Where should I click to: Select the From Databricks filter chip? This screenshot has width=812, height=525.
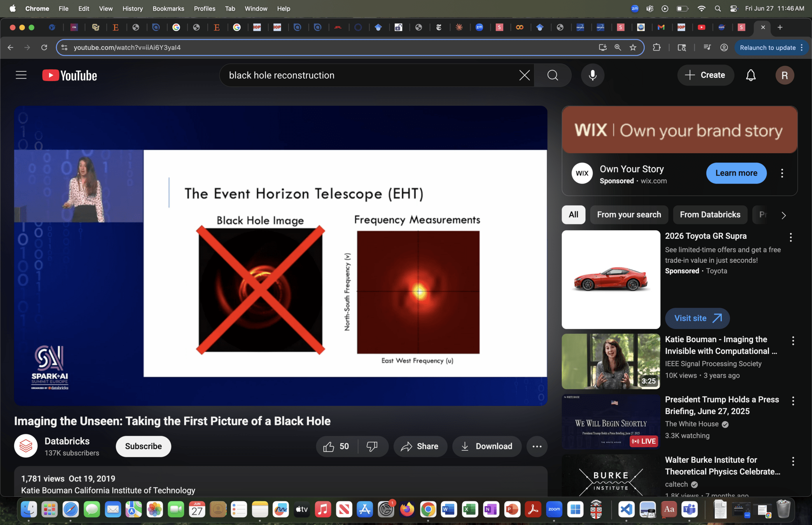(710, 215)
